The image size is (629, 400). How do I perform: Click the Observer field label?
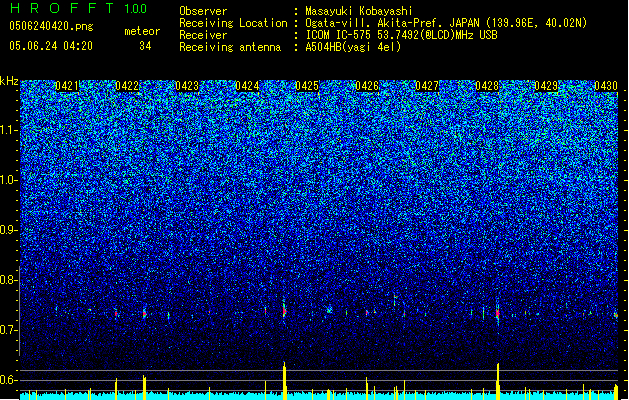[x=203, y=11]
